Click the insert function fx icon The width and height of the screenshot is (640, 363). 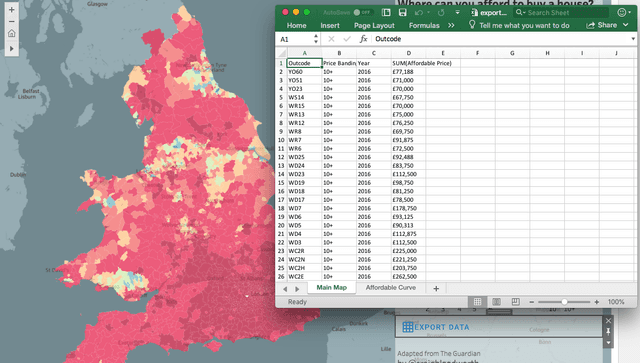[x=363, y=39]
